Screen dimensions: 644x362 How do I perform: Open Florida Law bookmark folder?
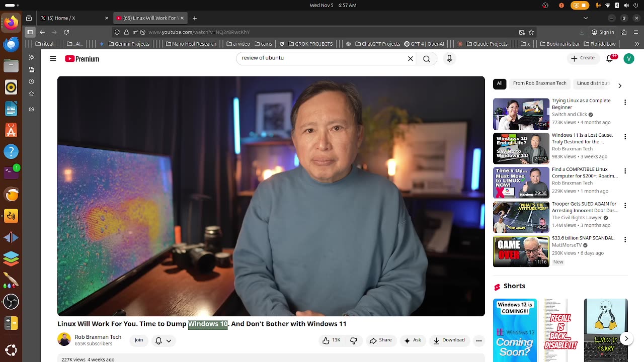click(600, 44)
